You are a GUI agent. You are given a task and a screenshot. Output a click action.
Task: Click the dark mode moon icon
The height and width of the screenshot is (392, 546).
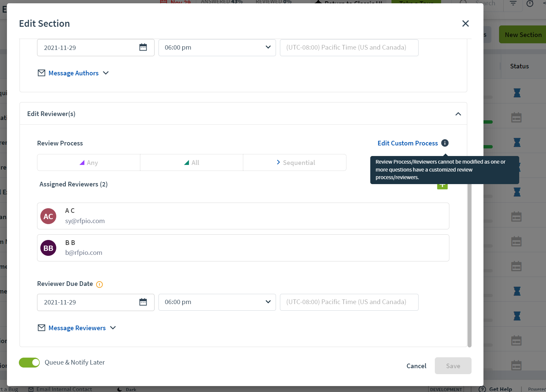[x=120, y=389]
